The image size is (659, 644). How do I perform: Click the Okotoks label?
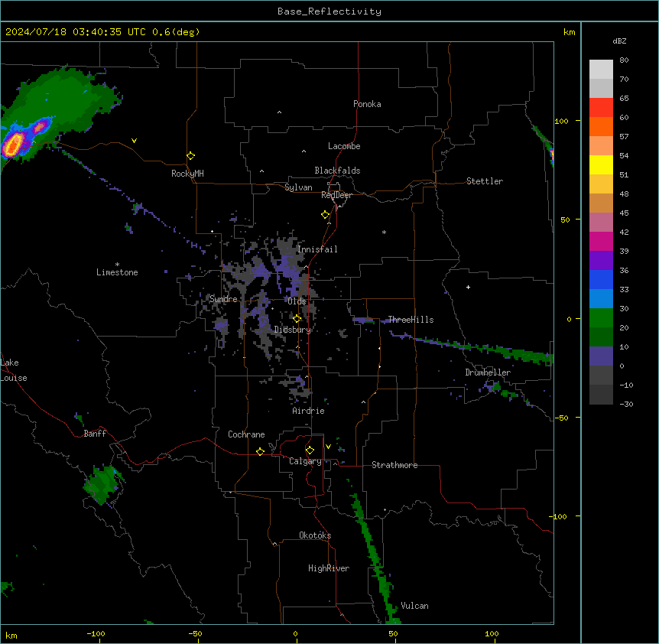click(x=315, y=535)
